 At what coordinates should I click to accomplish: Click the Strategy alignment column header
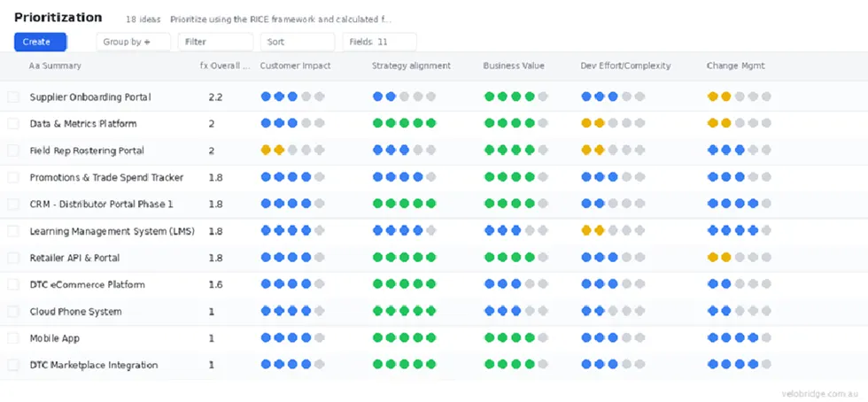(x=411, y=66)
